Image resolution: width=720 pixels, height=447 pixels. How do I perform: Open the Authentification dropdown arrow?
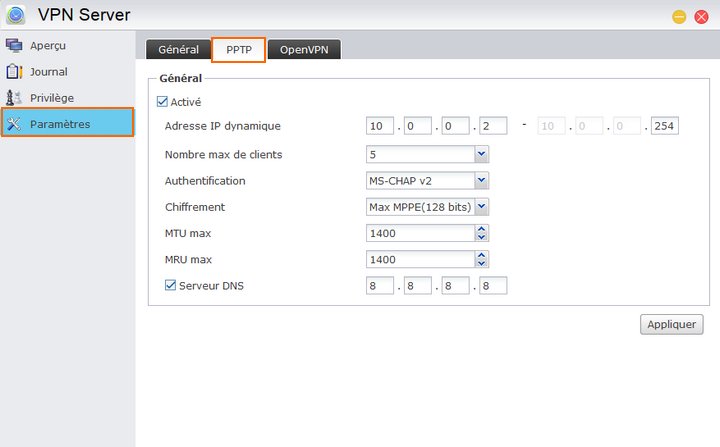tap(481, 181)
